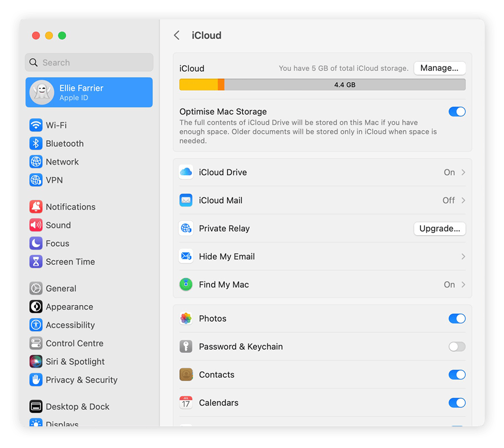Click Ellie Farrier's ghost avatar
504x448 pixels.
42,92
